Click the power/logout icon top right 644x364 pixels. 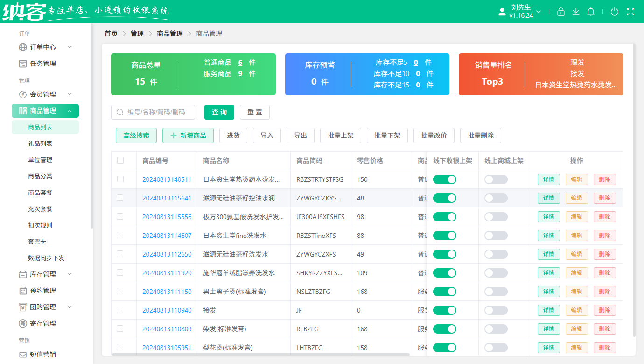pos(615,12)
